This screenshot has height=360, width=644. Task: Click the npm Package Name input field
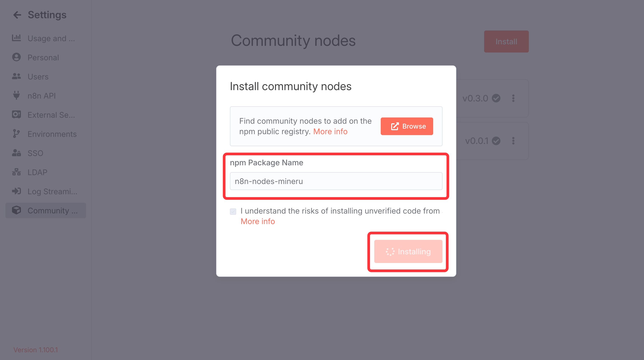336,181
